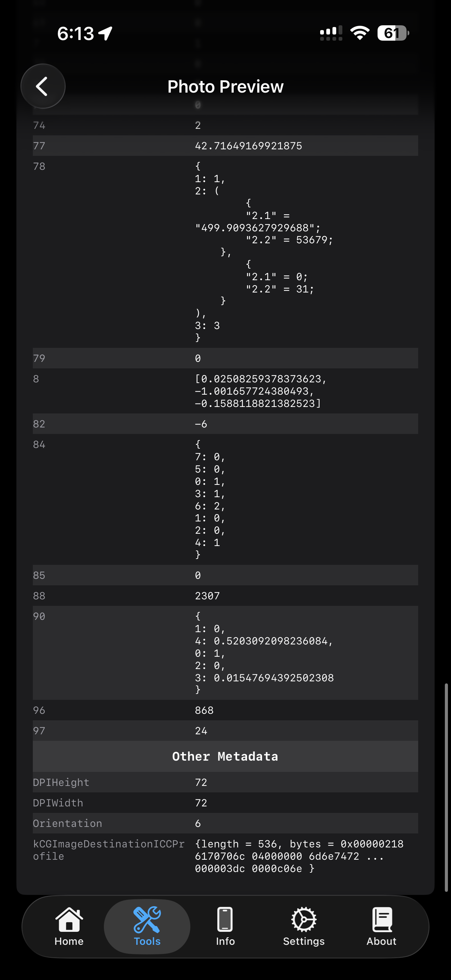The image size is (451, 980).
Task: Tap the row labeled 88 showing 2307
Action: pos(225,595)
